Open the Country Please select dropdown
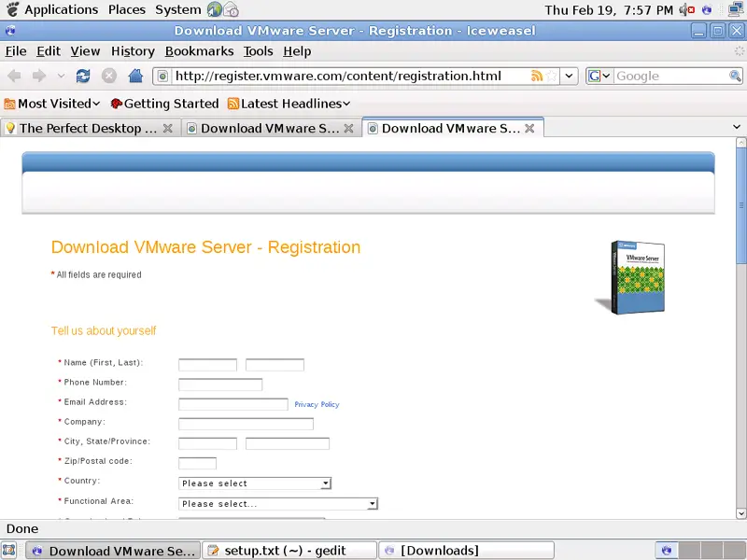 tap(255, 483)
